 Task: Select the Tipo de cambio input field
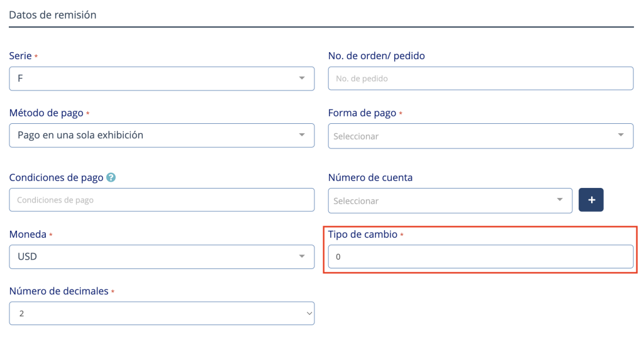480,257
